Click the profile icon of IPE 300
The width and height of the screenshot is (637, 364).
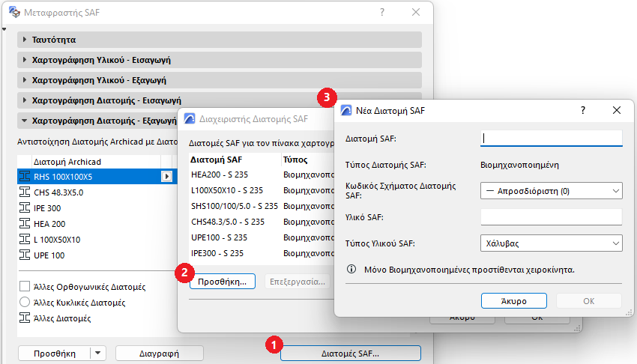pyautogui.click(x=25, y=207)
